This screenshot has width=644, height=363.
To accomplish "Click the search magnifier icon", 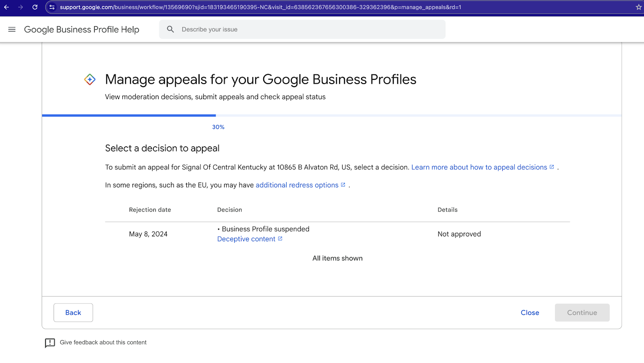I will (x=171, y=29).
